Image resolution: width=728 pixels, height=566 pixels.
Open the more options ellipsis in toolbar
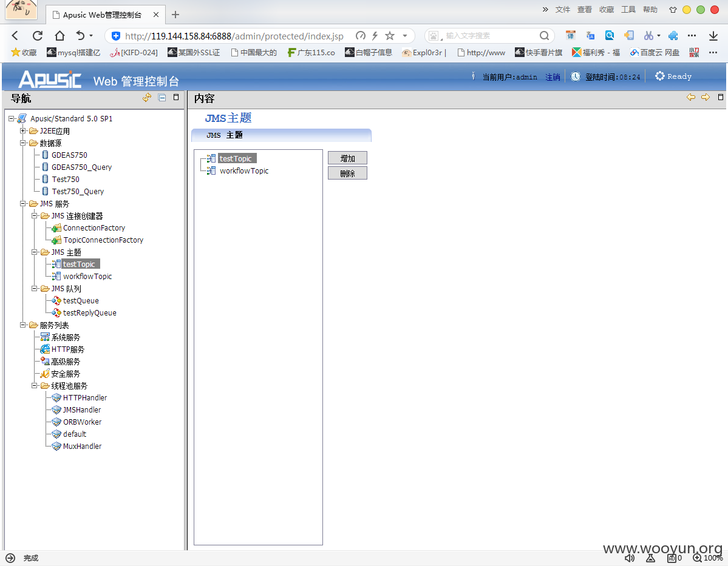(x=692, y=36)
